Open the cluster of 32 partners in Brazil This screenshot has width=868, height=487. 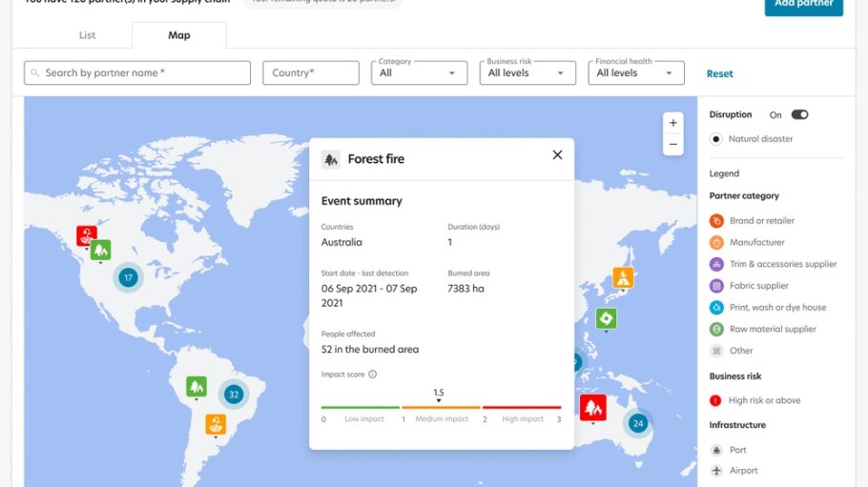pos(234,394)
